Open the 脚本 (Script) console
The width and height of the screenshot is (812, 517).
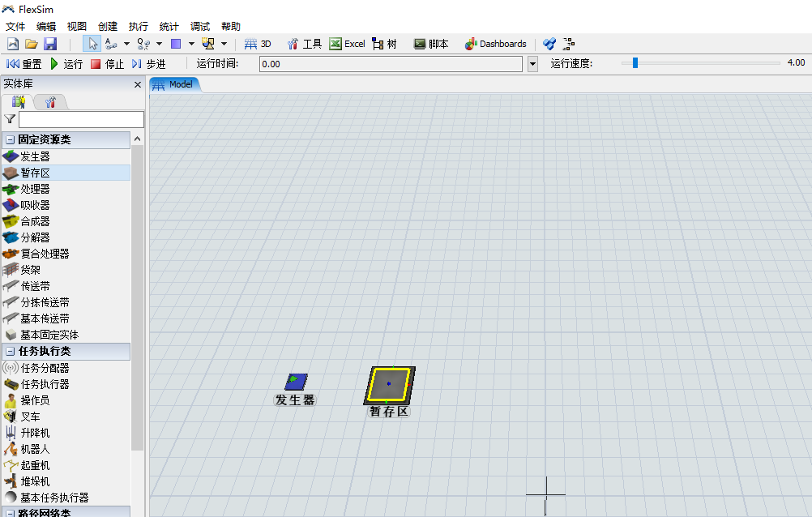430,44
